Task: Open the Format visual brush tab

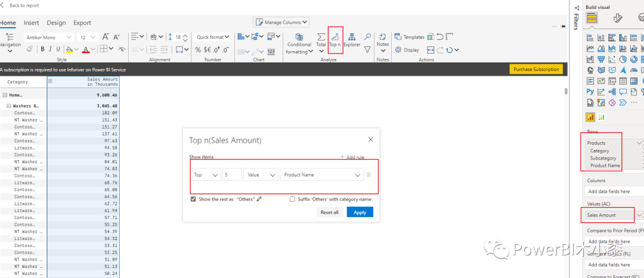Action: coord(617,18)
